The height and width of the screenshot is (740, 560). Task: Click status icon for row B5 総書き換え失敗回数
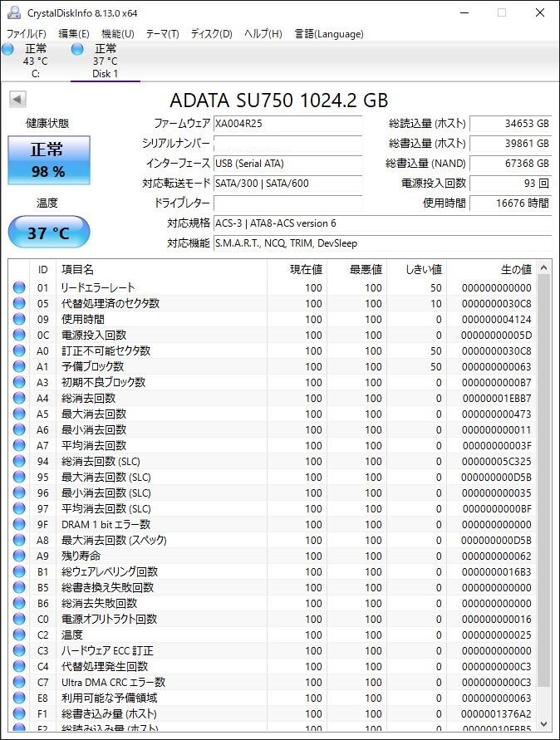tap(19, 587)
